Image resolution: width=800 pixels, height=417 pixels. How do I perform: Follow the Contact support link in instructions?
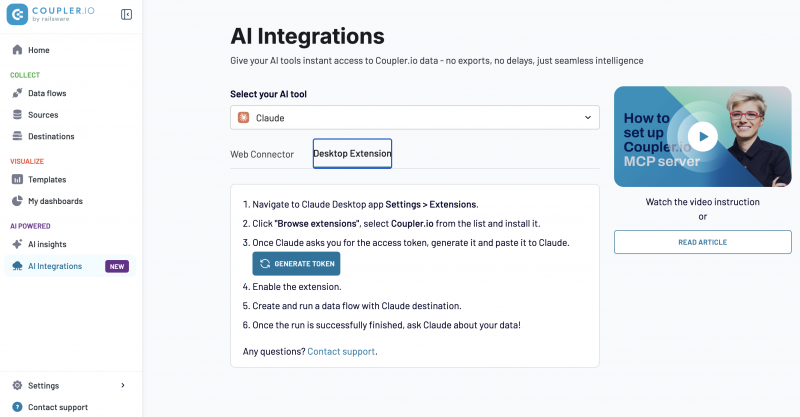(x=341, y=351)
